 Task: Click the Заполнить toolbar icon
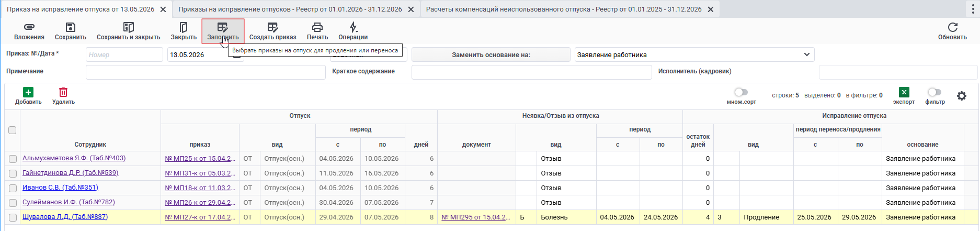pyautogui.click(x=223, y=27)
